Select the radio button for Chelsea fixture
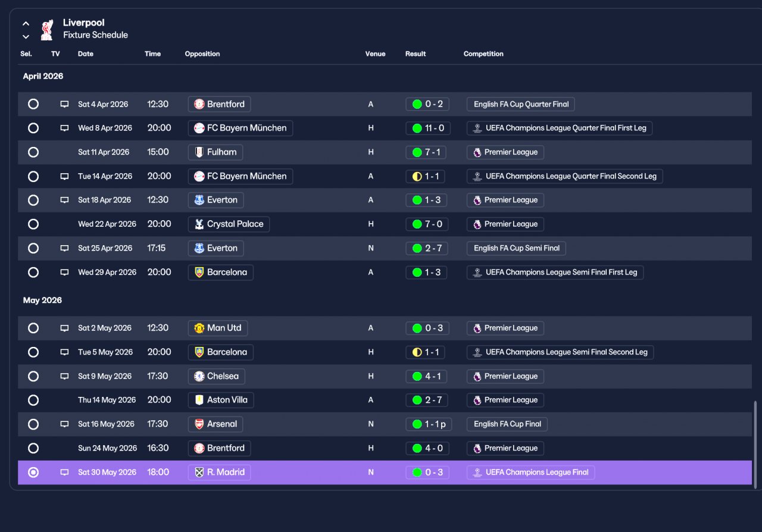 coord(33,376)
